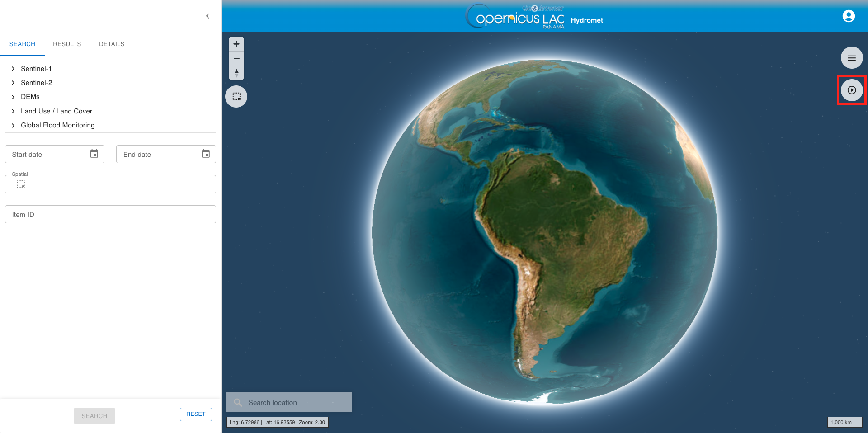
Task: Expand the Sentinel-2 collection
Action: click(13, 83)
